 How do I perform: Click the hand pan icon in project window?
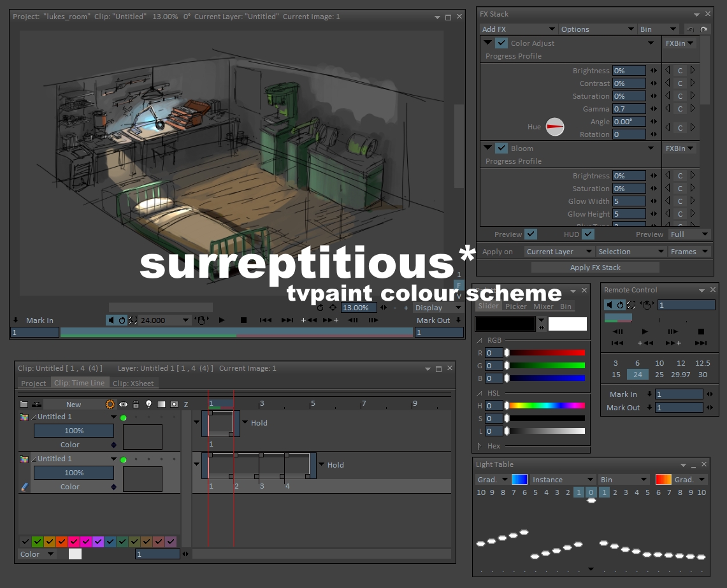tap(201, 320)
